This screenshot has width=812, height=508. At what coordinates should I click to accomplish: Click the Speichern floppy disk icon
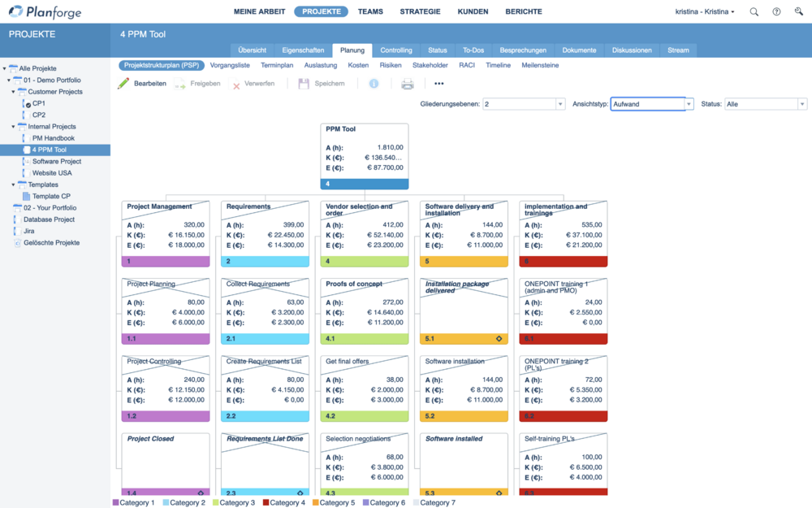pyautogui.click(x=304, y=84)
